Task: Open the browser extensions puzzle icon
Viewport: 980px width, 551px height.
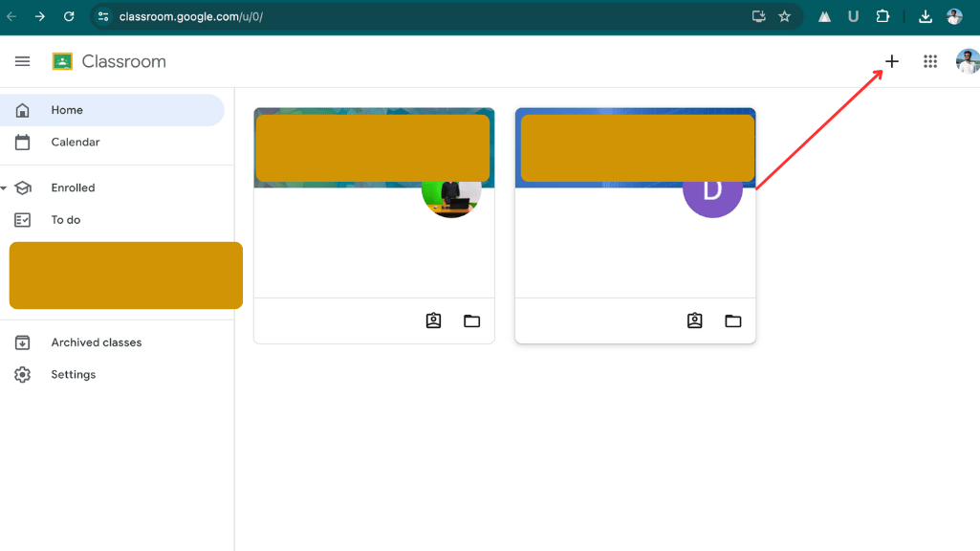Action: 882,16
